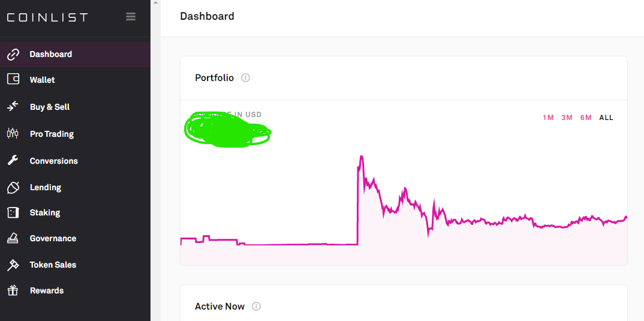Click the Buy & Sell arrows icon
Screen dimensions: 644x321
(13, 106)
